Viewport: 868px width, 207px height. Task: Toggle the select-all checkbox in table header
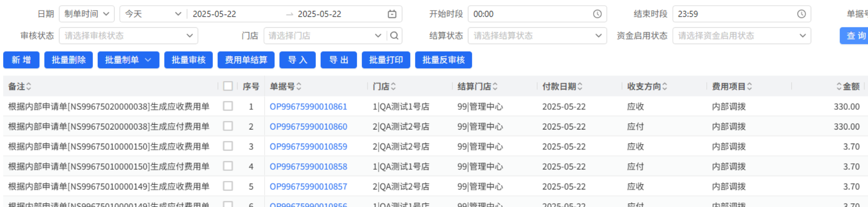click(x=228, y=86)
